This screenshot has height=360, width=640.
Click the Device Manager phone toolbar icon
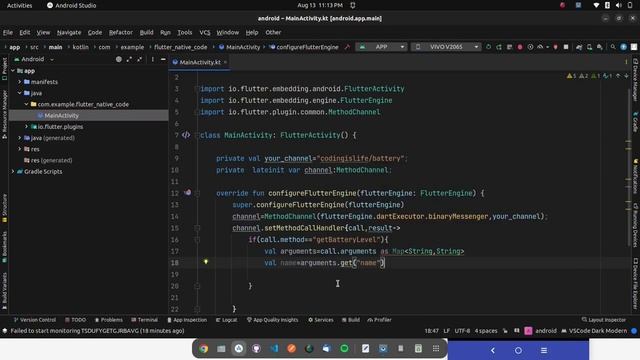click(x=589, y=47)
